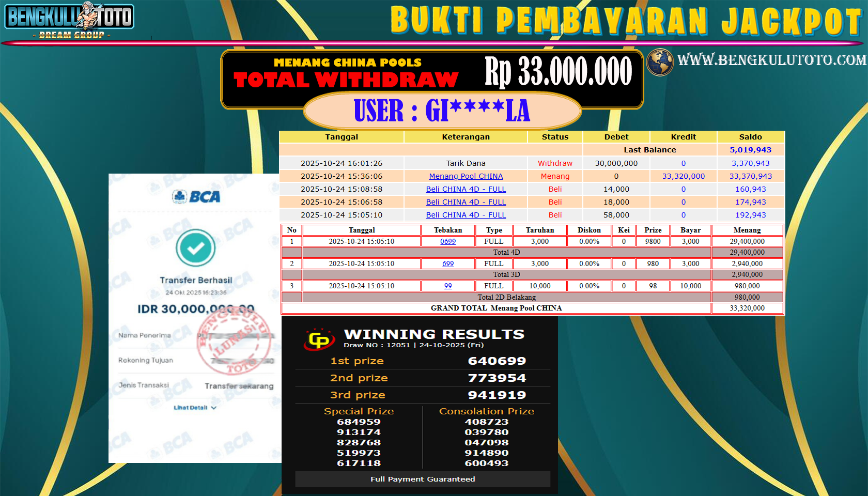The image size is (868, 496).
Task: Click the Full Payment Guaranteed bar
Action: [423, 479]
